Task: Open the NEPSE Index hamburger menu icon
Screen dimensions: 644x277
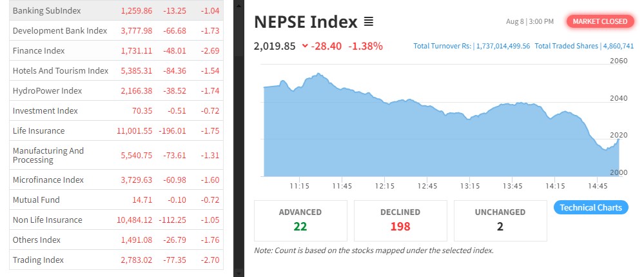Action: coord(369,22)
